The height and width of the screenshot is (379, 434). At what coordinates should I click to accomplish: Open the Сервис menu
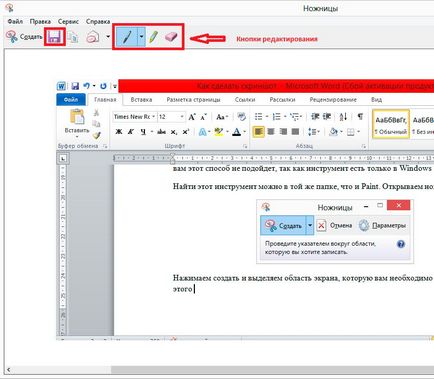coord(68,21)
